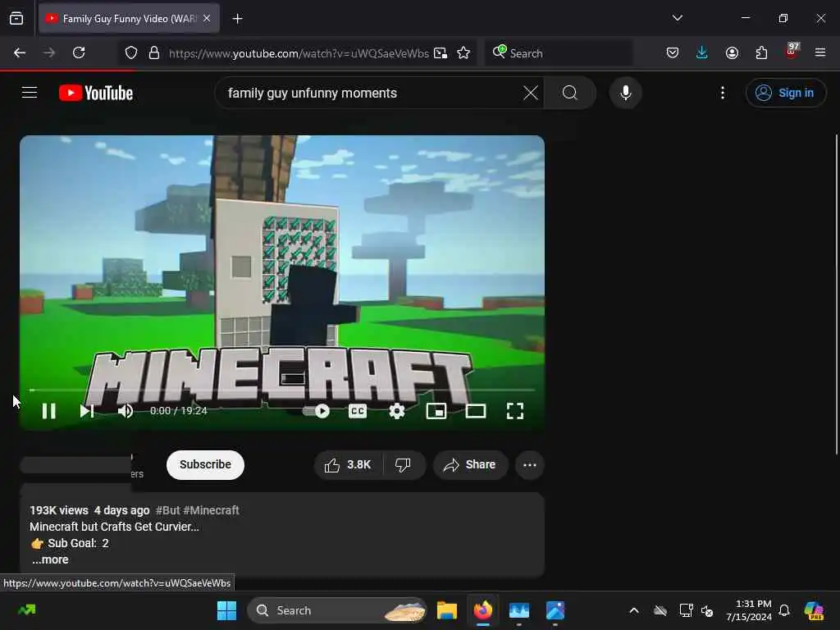Viewport: 840px width, 630px height.
Task: Open Firefox account icon
Action: (732, 52)
